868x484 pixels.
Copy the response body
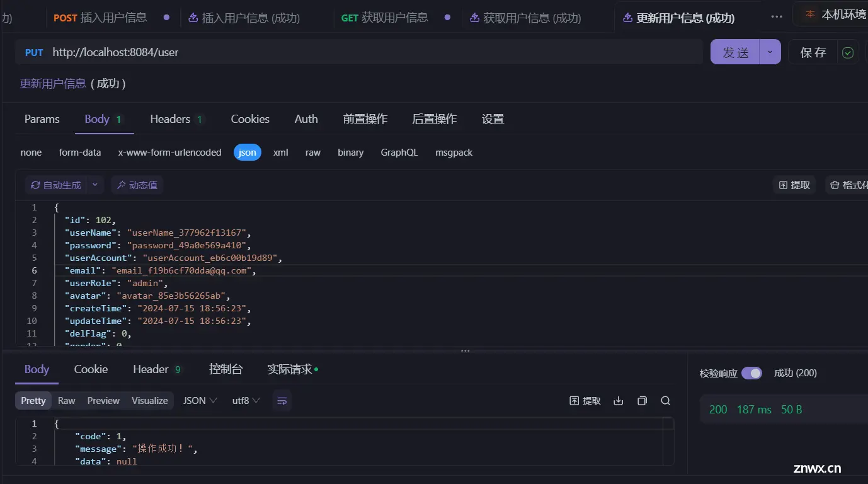point(642,401)
